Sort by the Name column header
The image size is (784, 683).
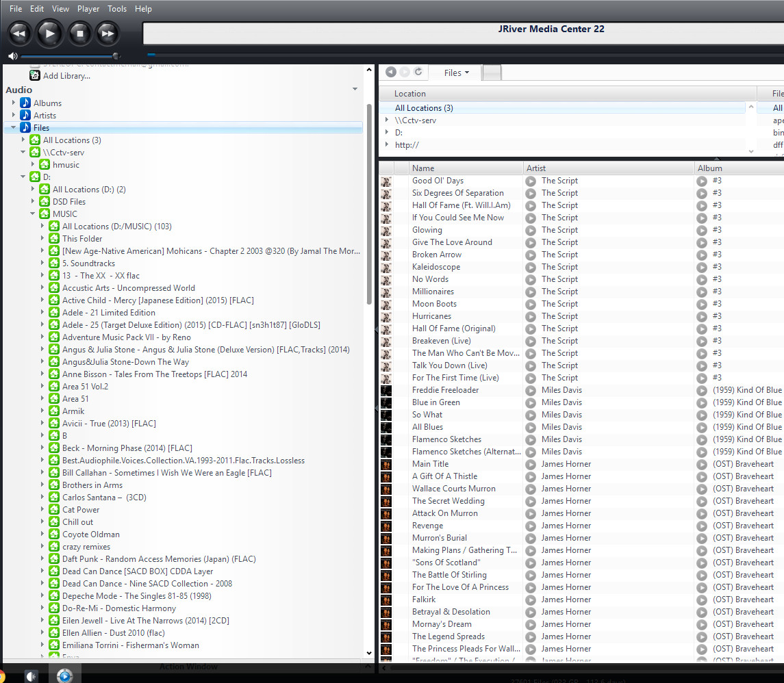click(x=466, y=168)
